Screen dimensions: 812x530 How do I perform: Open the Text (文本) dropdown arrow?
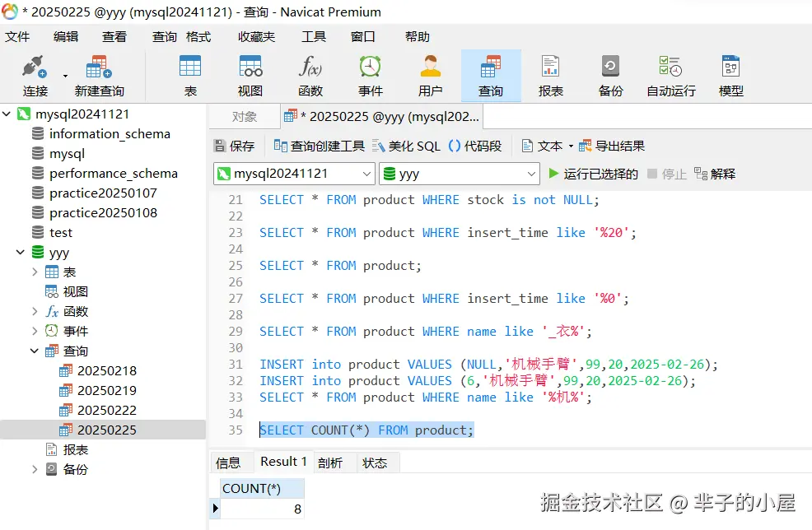pos(571,146)
